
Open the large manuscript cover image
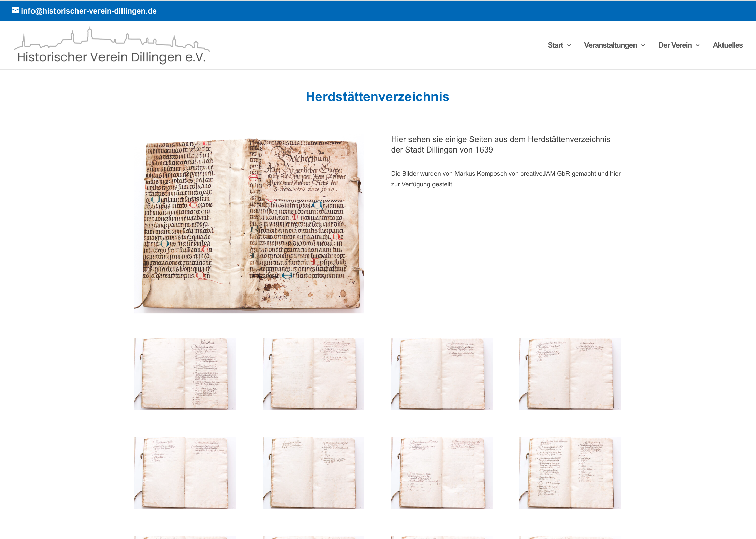[249, 224]
